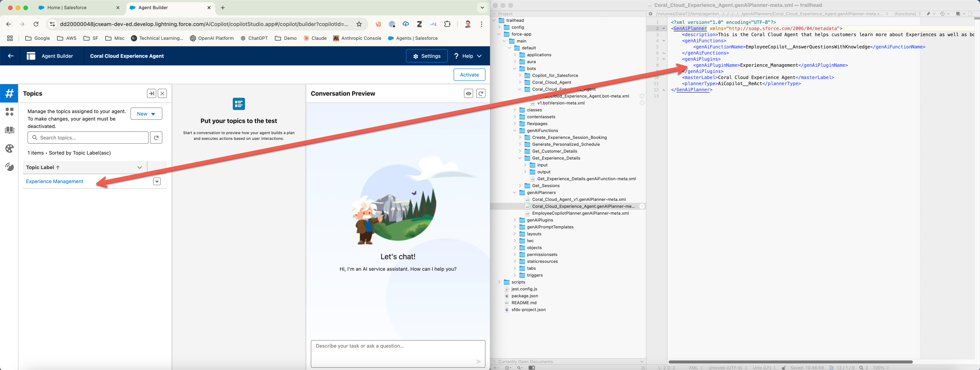Screen dimensions: 980x370
Task: Refresh the topics list
Action: coord(156,138)
